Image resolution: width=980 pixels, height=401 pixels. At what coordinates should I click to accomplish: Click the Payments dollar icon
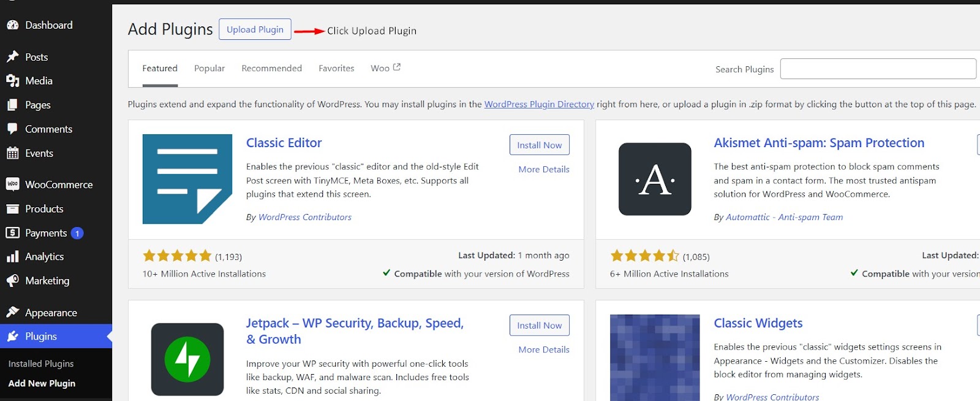[12, 233]
